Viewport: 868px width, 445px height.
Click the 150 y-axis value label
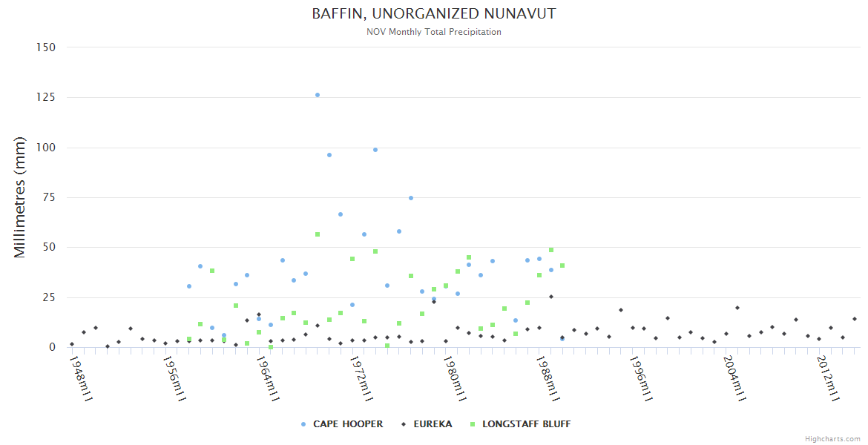46,47
